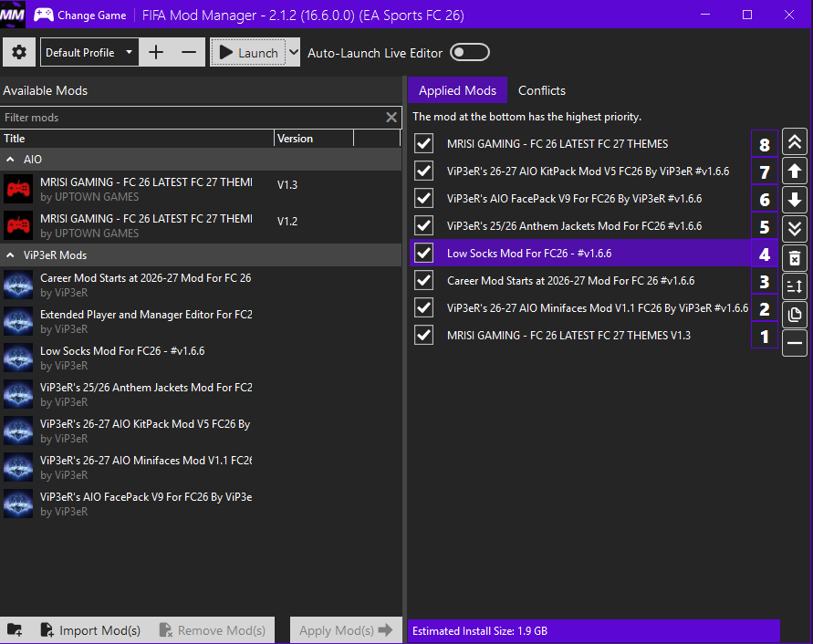Select the Extended Player and Manager Editor mod title
This screenshot has height=644, width=813.
coord(146,314)
